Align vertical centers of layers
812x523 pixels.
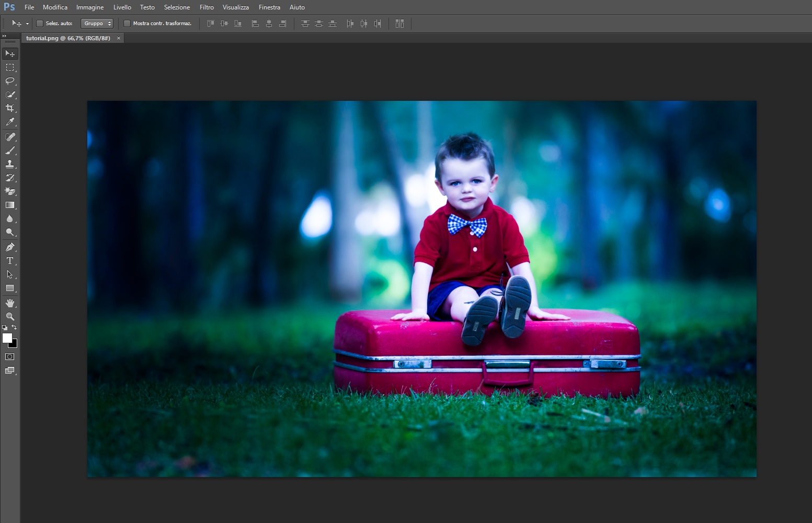click(224, 24)
